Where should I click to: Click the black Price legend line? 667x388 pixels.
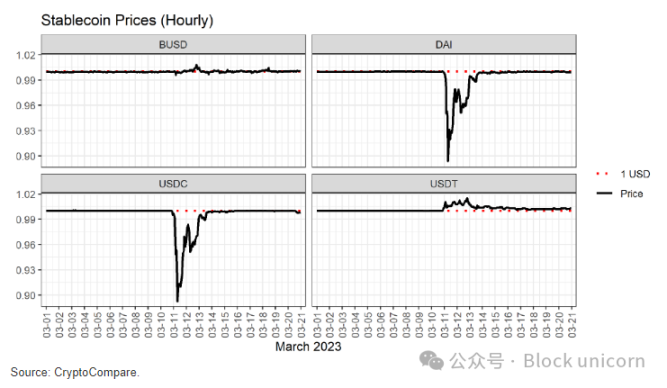coord(604,194)
